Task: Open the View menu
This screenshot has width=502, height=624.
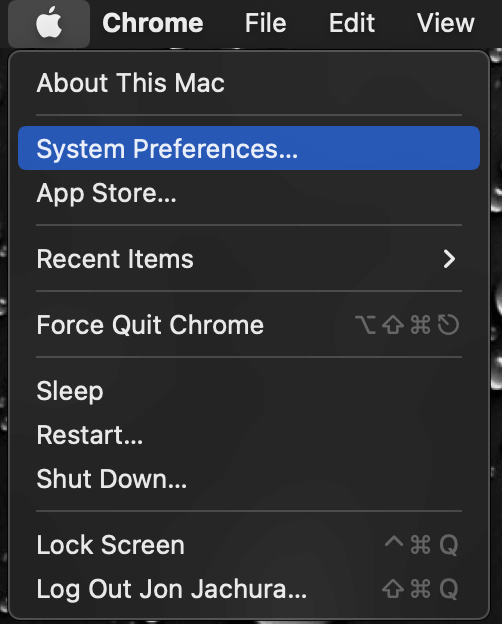Action: click(x=445, y=23)
